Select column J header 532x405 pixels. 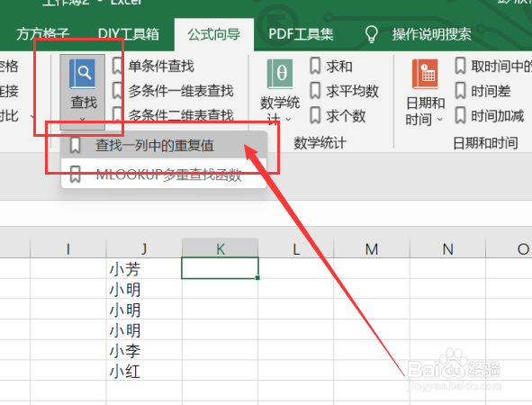click(144, 248)
